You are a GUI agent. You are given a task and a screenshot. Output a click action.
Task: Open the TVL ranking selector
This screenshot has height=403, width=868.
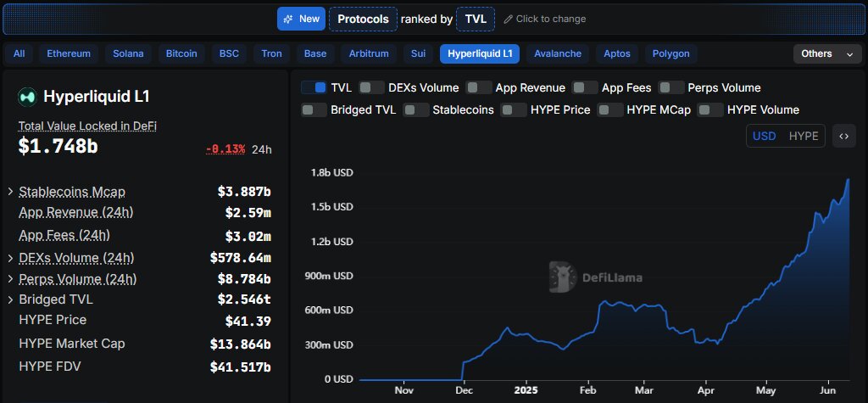pos(476,19)
